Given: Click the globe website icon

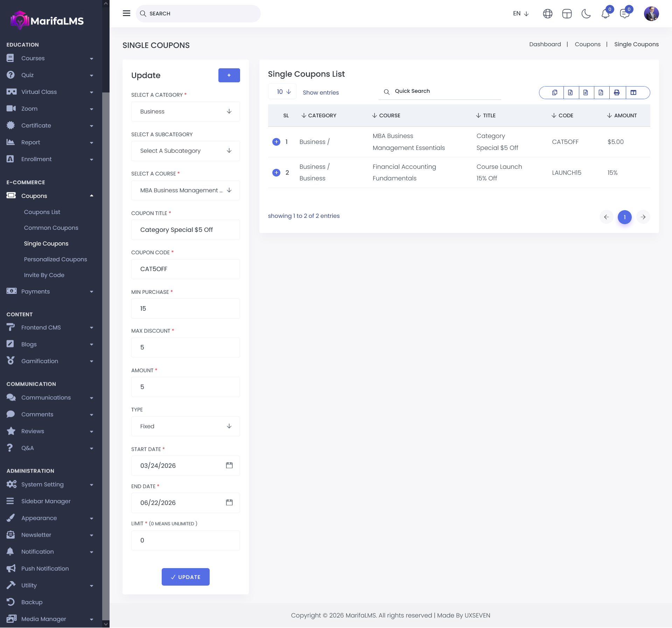Looking at the screenshot, I should point(547,14).
